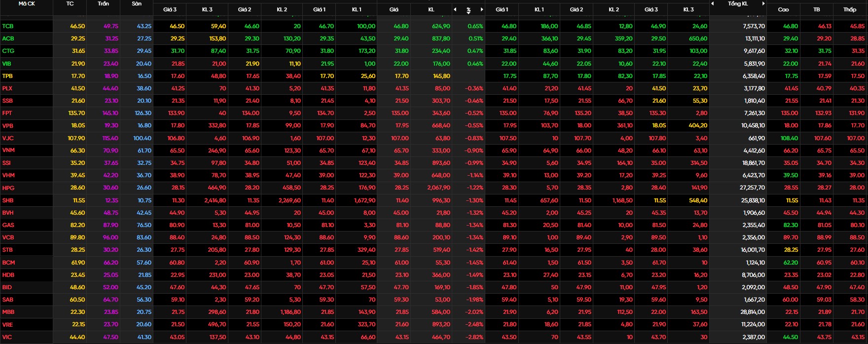Select the SSI stock symbol
The height and width of the screenshot is (344, 868).
pyautogui.click(x=6, y=163)
